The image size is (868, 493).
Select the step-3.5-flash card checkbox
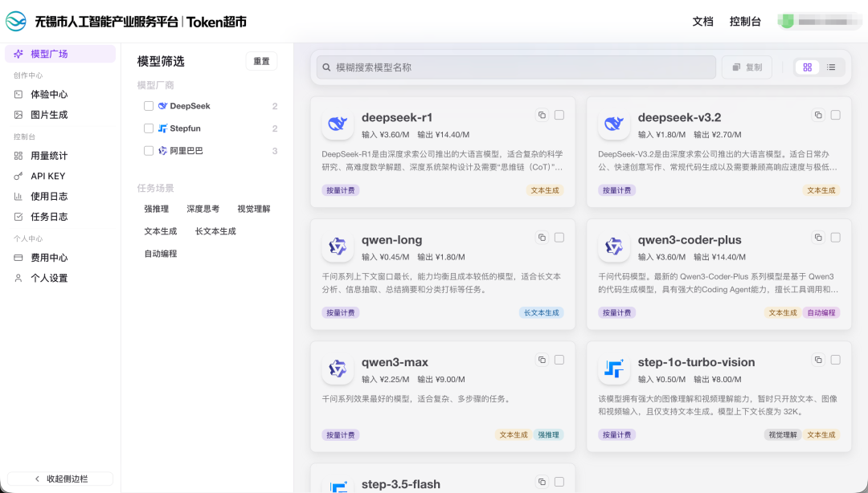[559, 482]
